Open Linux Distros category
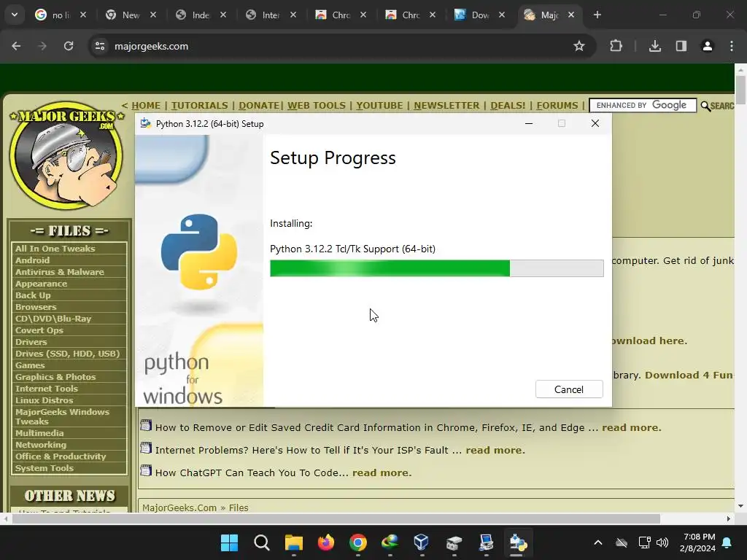This screenshot has width=747, height=560. pyautogui.click(x=44, y=400)
